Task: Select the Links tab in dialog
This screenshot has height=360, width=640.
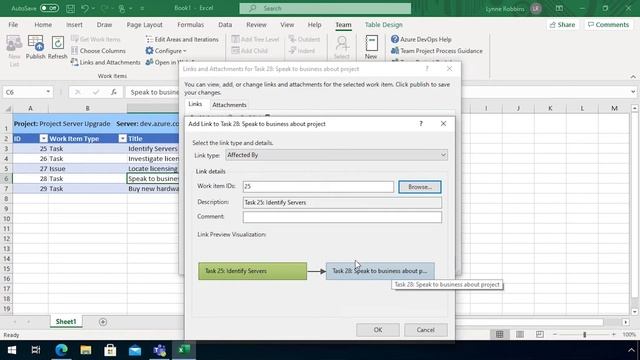Action: [195, 104]
